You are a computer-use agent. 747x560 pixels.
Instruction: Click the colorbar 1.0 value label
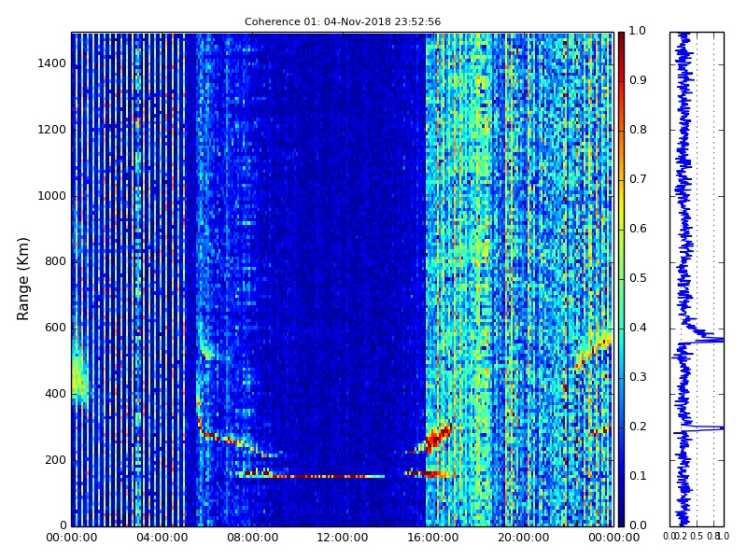pos(638,31)
